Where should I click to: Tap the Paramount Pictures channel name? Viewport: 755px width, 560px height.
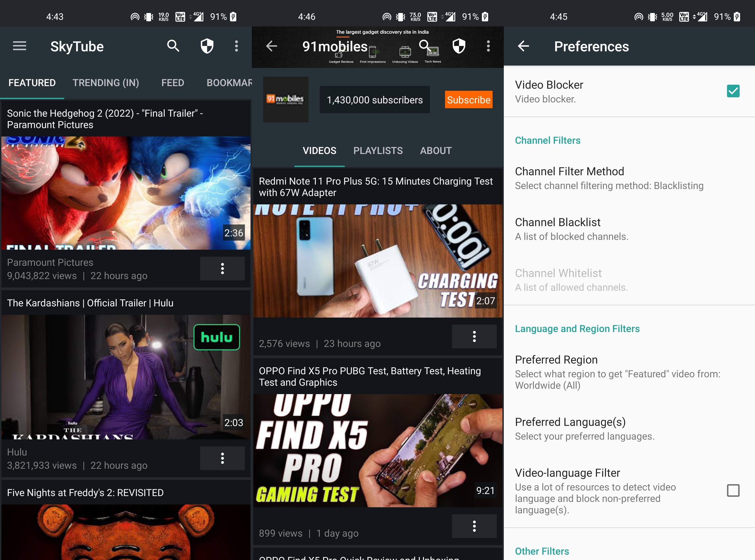[x=50, y=262]
